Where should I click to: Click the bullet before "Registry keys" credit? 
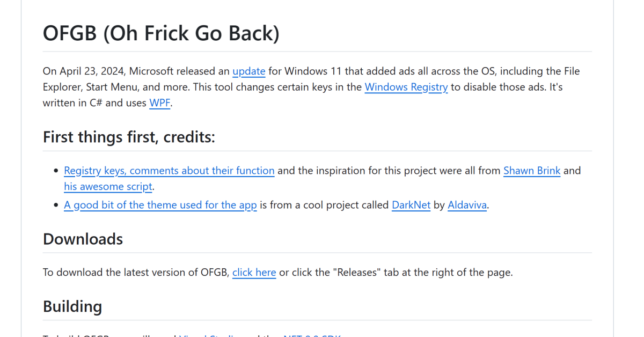pyautogui.click(x=56, y=171)
